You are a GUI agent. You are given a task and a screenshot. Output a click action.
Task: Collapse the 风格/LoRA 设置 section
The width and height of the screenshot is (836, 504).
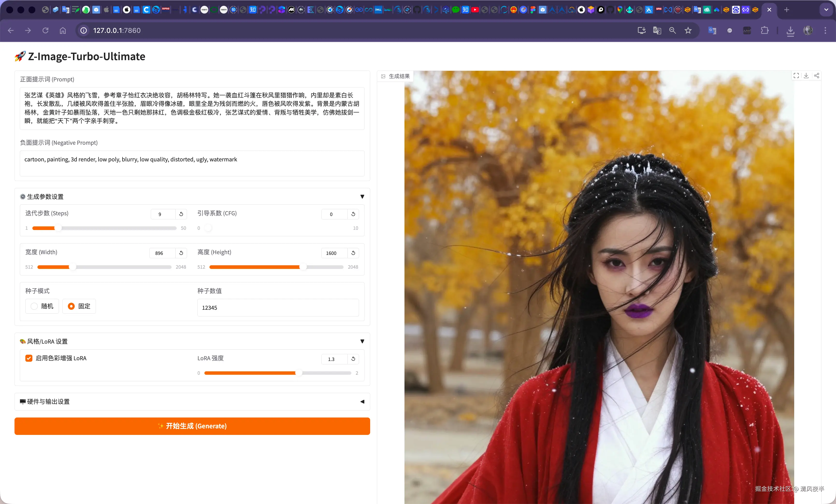pos(362,342)
